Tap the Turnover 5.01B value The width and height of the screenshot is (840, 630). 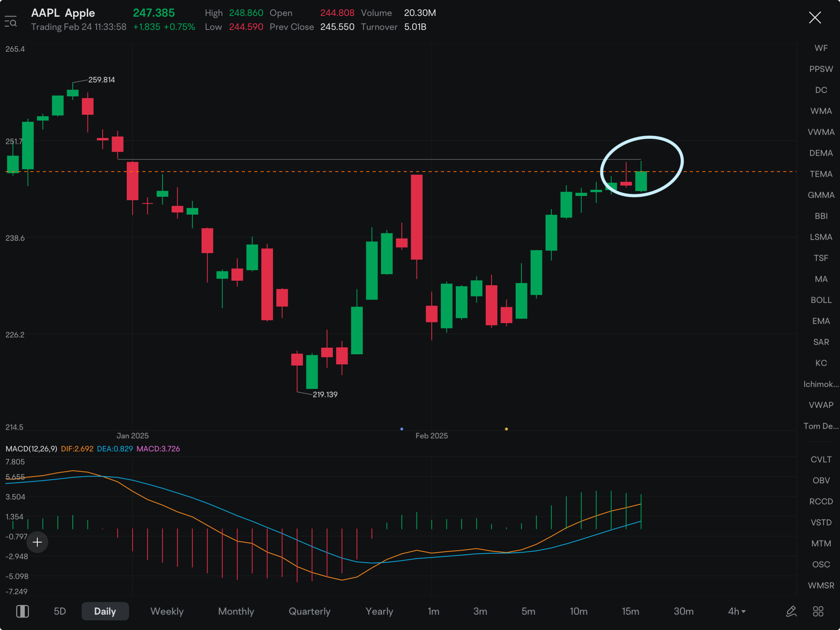pos(415,27)
